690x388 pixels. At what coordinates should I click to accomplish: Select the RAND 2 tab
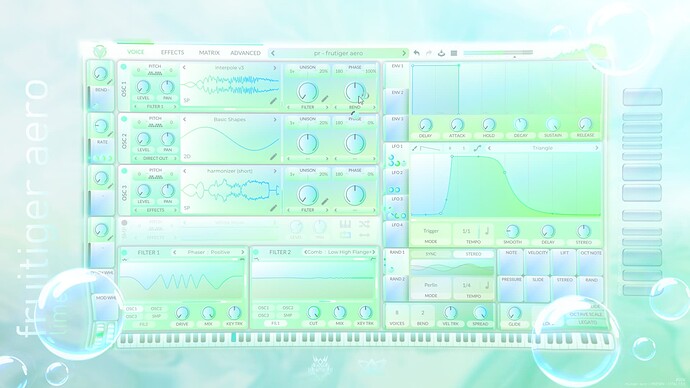click(x=396, y=288)
